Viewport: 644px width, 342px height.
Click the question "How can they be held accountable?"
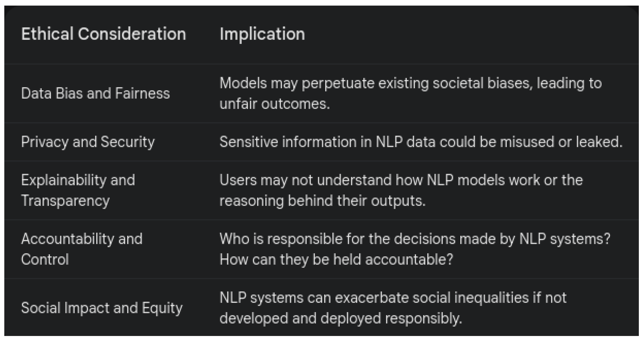pyautogui.click(x=336, y=259)
